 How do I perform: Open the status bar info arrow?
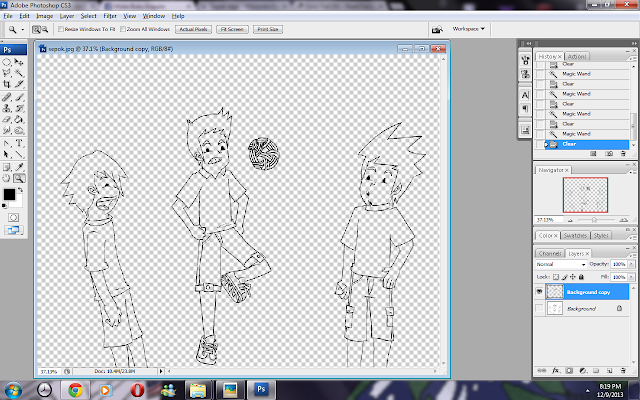tap(161, 371)
